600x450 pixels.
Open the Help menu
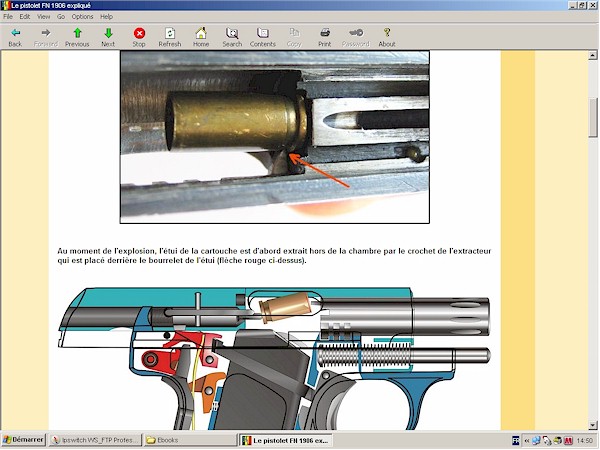click(x=106, y=16)
